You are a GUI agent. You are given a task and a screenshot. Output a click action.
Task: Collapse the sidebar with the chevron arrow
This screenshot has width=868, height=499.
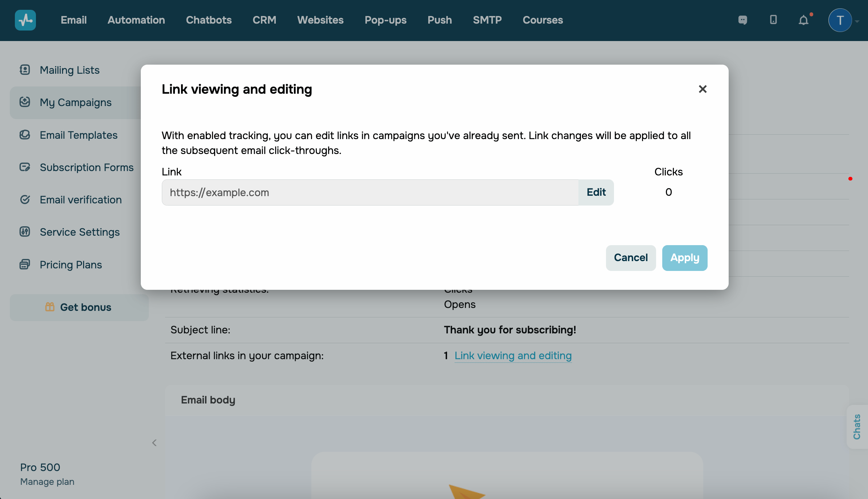coord(154,442)
